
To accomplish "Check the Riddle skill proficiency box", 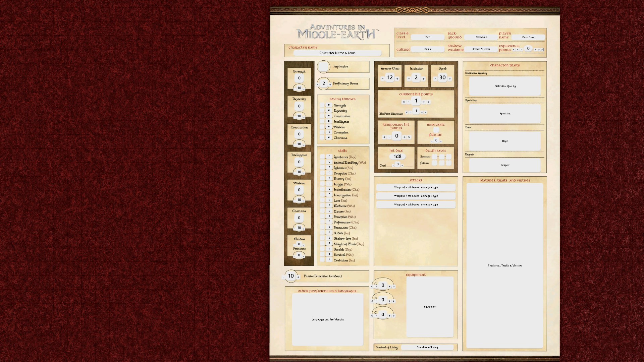I will [322, 233].
